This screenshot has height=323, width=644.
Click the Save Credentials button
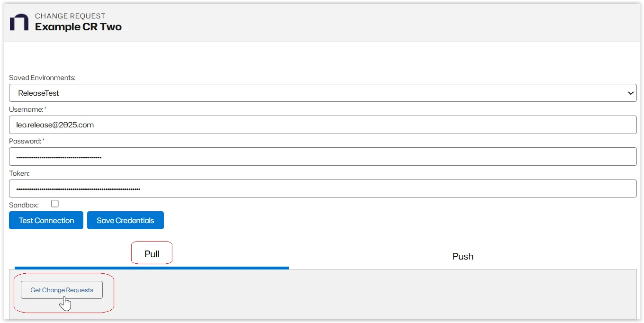coord(125,220)
